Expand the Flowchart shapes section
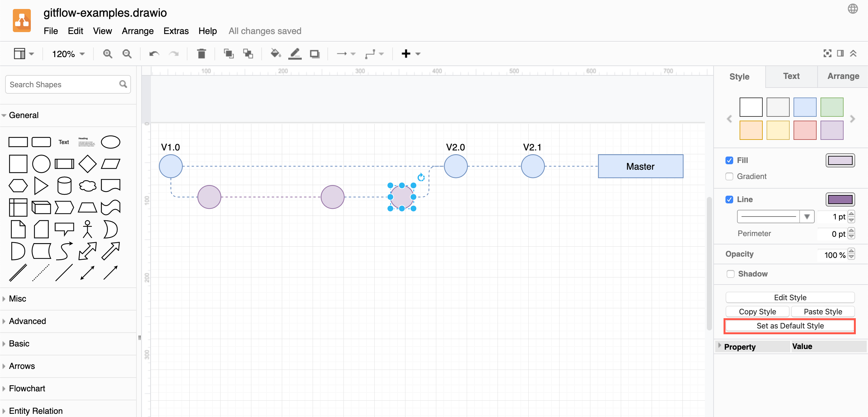 (x=27, y=388)
